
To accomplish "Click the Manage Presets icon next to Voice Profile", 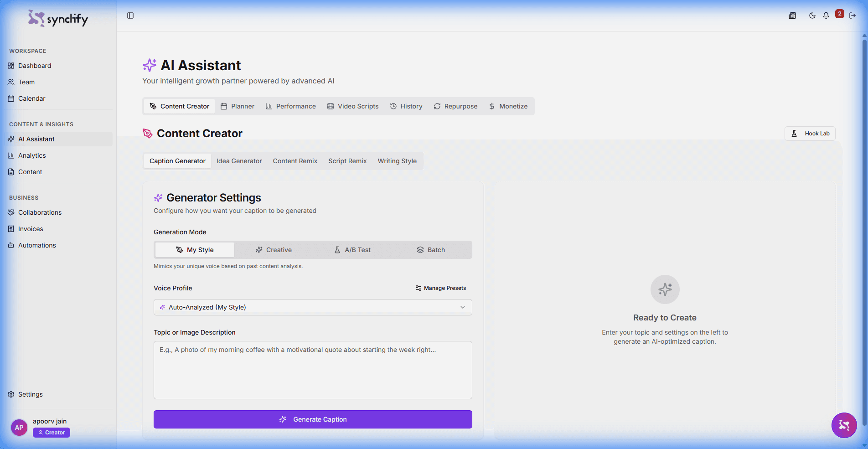I will coord(418,288).
